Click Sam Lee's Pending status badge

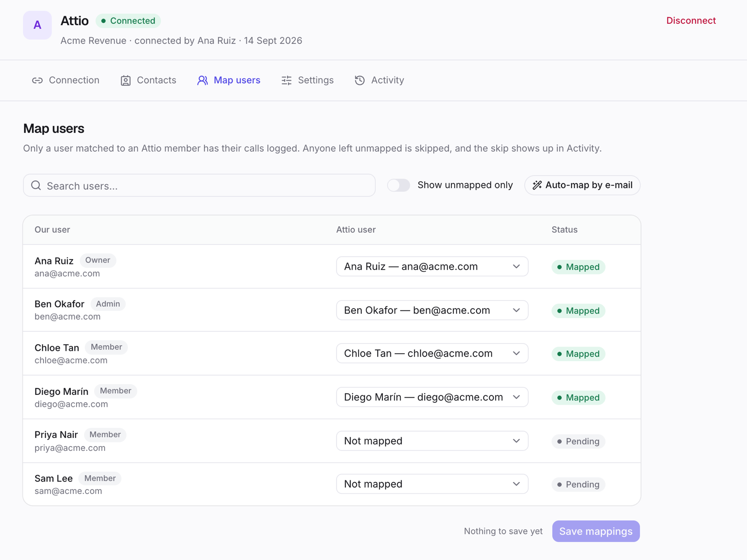[x=578, y=484]
